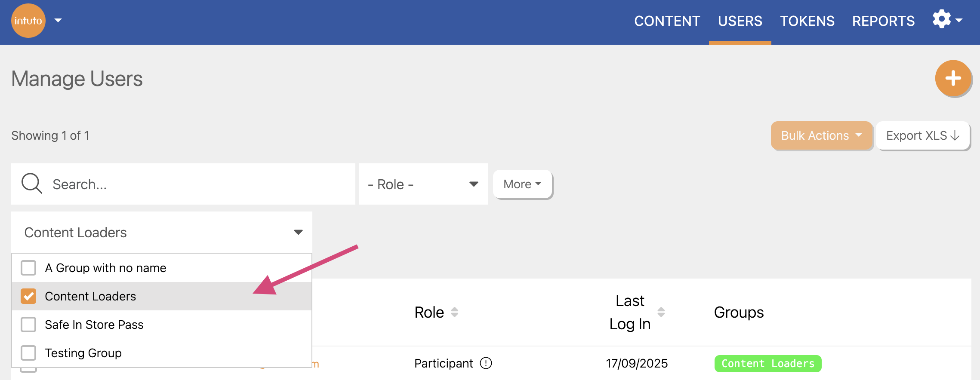Check the Safe In Store Pass box
Image resolution: width=980 pixels, height=380 pixels.
28,325
